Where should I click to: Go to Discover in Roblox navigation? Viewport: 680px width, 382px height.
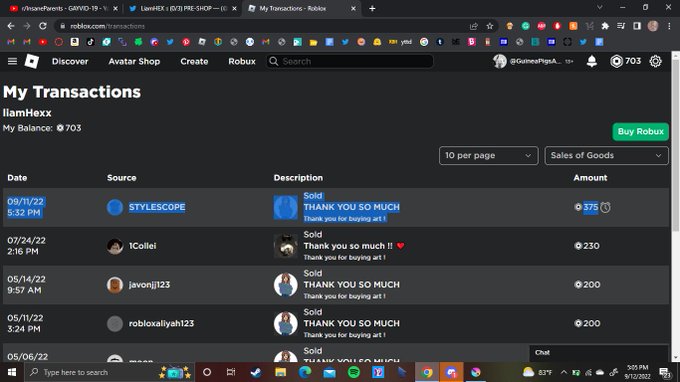pyautogui.click(x=70, y=61)
